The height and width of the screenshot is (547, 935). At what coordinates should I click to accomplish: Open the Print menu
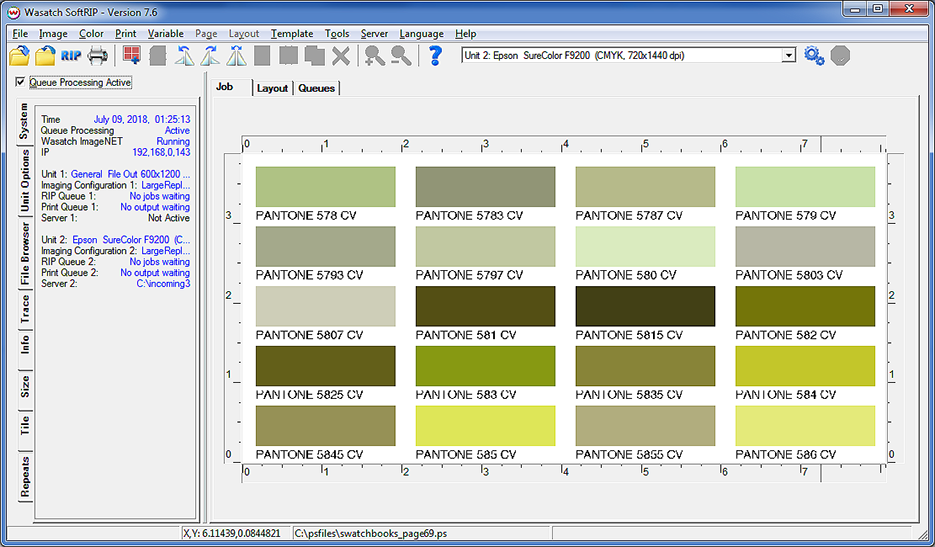125,33
